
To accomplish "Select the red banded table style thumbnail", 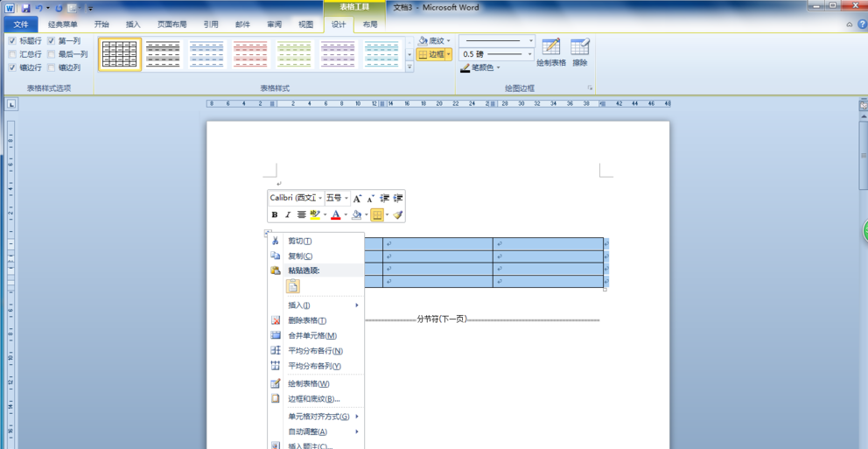I will coord(251,54).
